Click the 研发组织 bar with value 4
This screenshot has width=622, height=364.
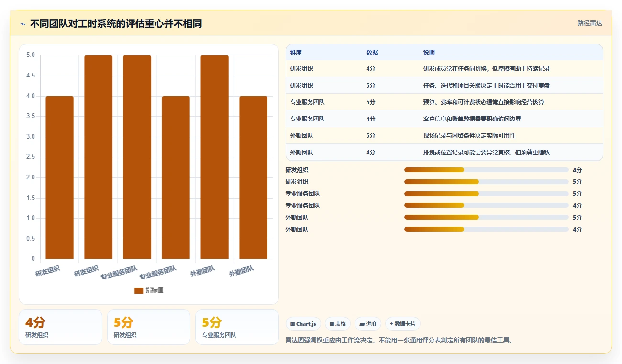(x=60, y=177)
